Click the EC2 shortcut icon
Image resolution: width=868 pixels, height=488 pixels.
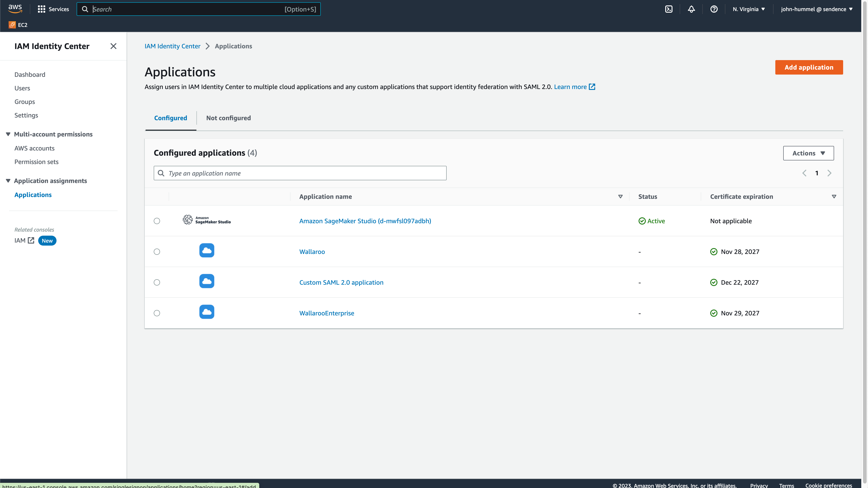coord(12,25)
